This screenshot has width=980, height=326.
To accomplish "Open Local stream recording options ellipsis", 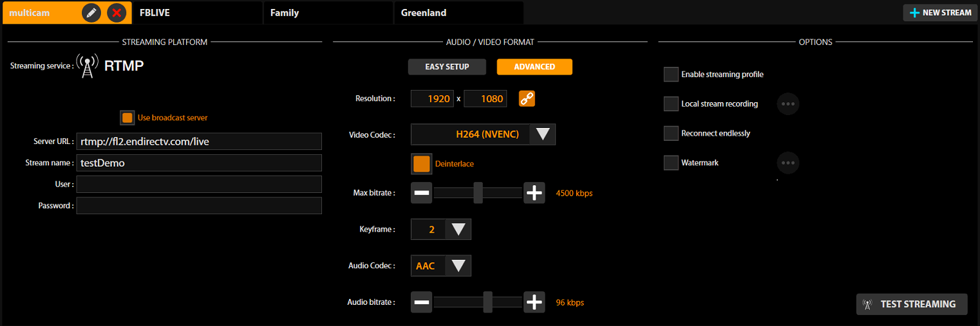I will (787, 104).
